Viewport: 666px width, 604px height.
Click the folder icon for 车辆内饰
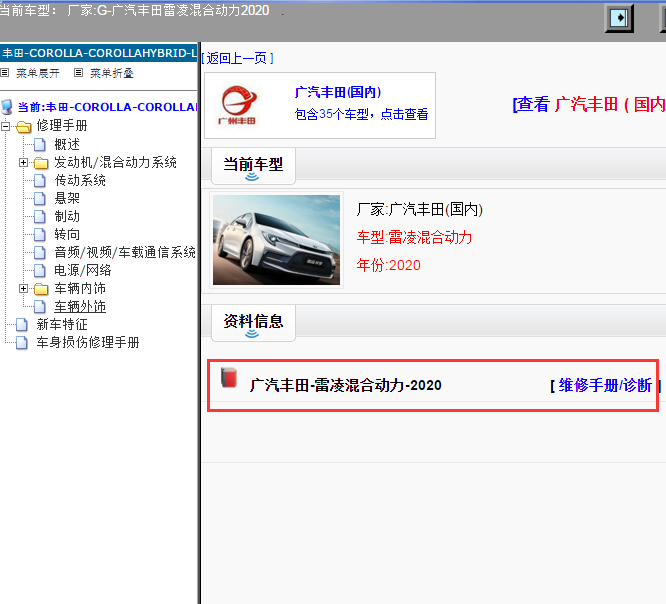coord(41,289)
